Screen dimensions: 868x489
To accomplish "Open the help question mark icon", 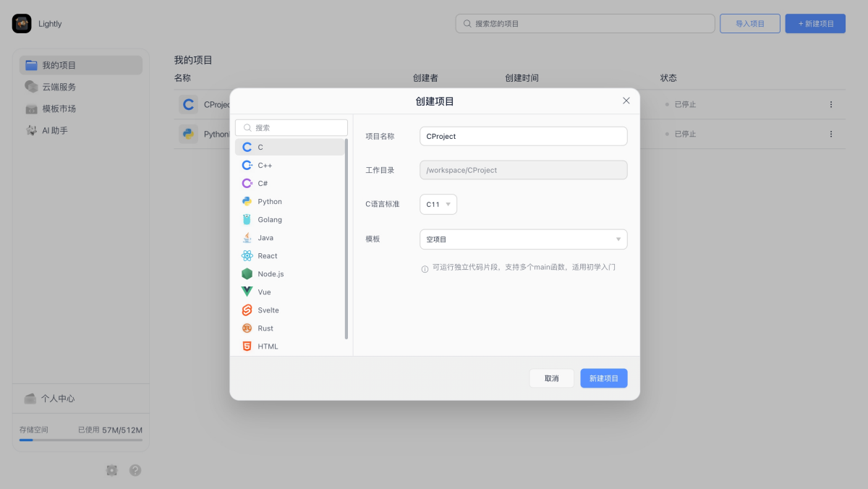I will coord(135,470).
